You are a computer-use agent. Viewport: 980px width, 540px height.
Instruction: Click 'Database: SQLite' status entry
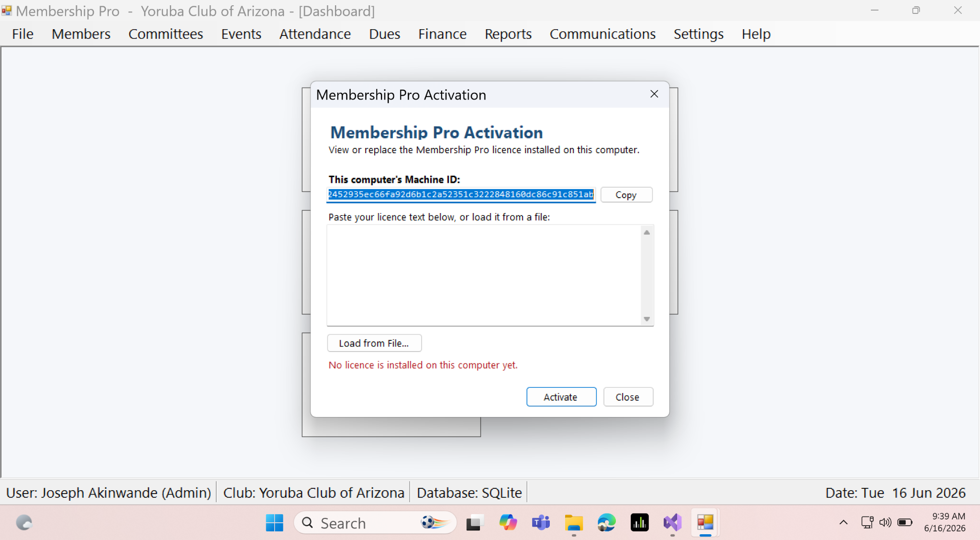click(469, 493)
